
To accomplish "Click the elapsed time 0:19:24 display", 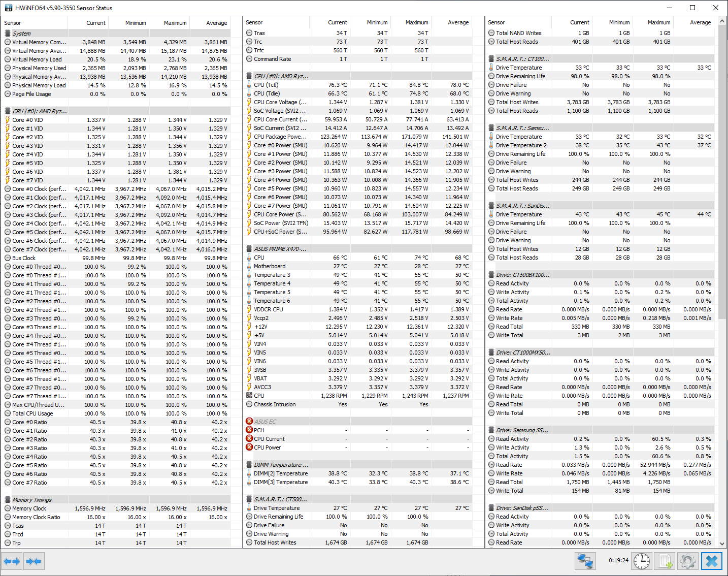I will (618, 561).
